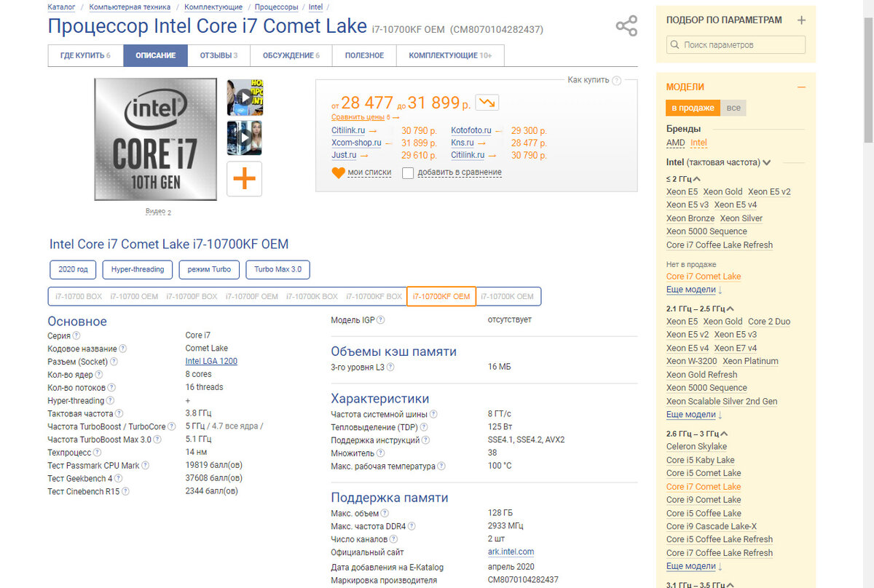Expand the 'Подбор по параметрам' plus
The height and width of the screenshot is (588, 874).
(801, 20)
